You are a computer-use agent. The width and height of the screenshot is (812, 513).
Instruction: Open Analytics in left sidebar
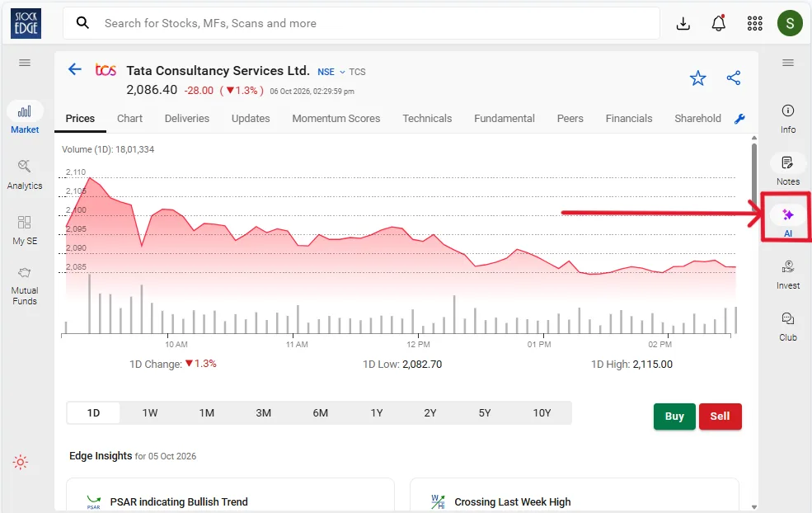click(25, 175)
